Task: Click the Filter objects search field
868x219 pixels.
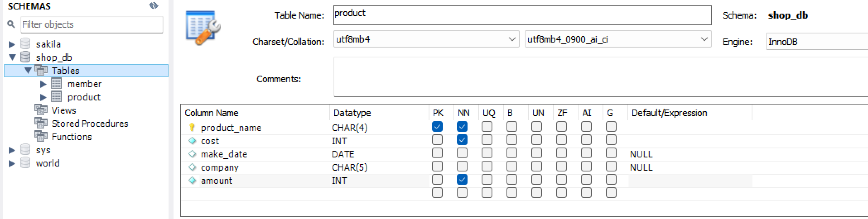Action: (92, 24)
